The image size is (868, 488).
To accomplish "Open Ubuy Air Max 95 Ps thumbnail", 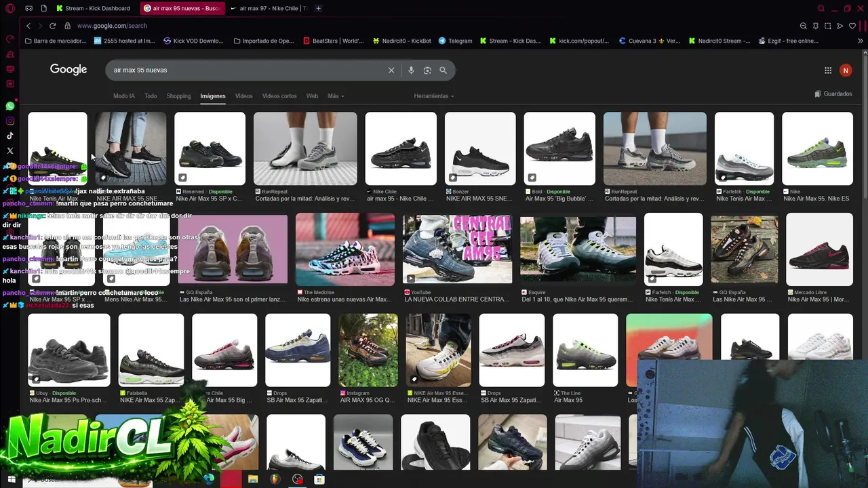I will (69, 350).
